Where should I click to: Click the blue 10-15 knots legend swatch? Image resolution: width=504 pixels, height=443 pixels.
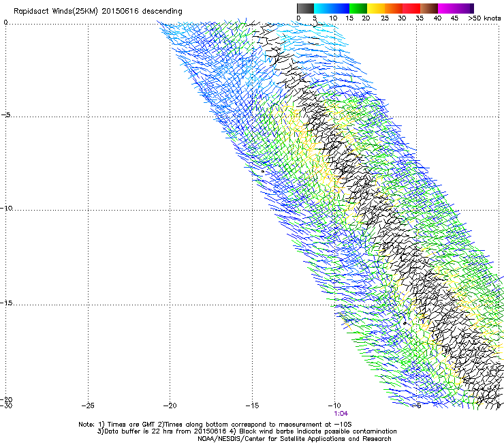tap(341, 8)
